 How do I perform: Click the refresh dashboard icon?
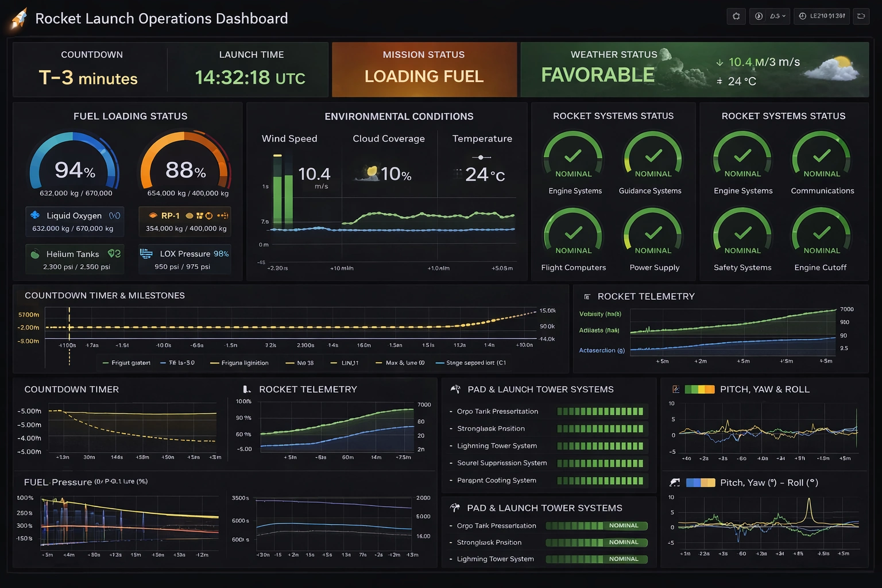coord(861,16)
